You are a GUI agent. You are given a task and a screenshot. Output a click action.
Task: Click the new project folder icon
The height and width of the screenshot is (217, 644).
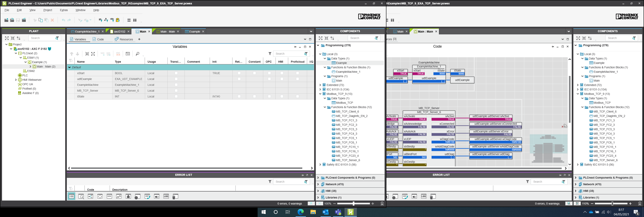point(6,20)
